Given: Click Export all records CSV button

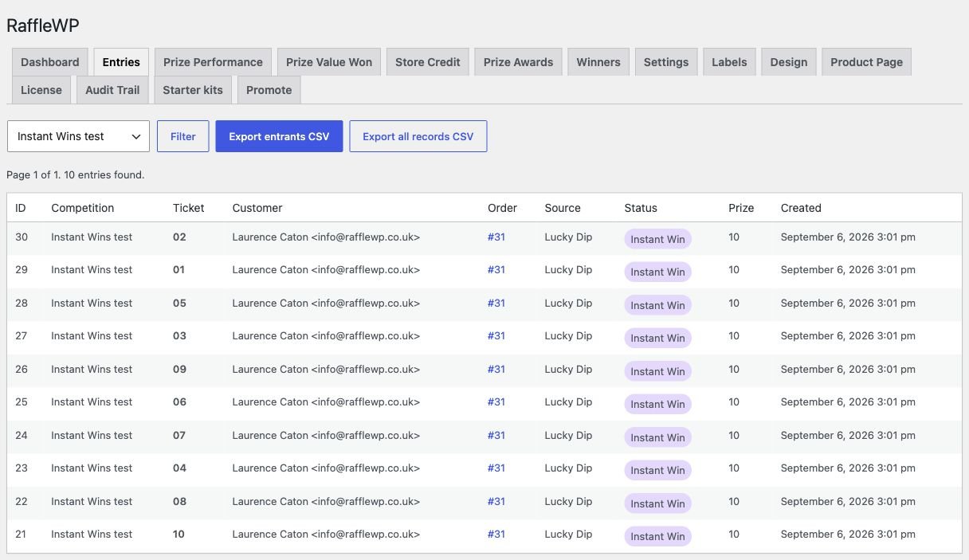Looking at the screenshot, I should (x=418, y=136).
